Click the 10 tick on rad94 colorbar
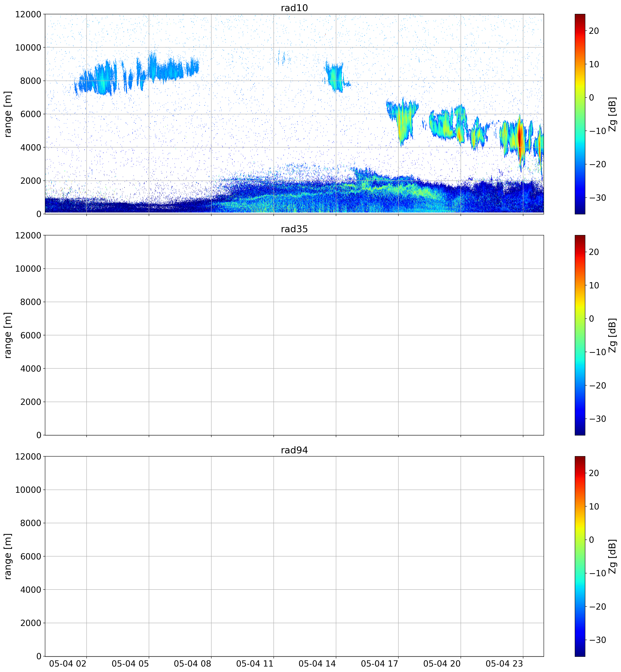621x672 pixels. pos(594,506)
